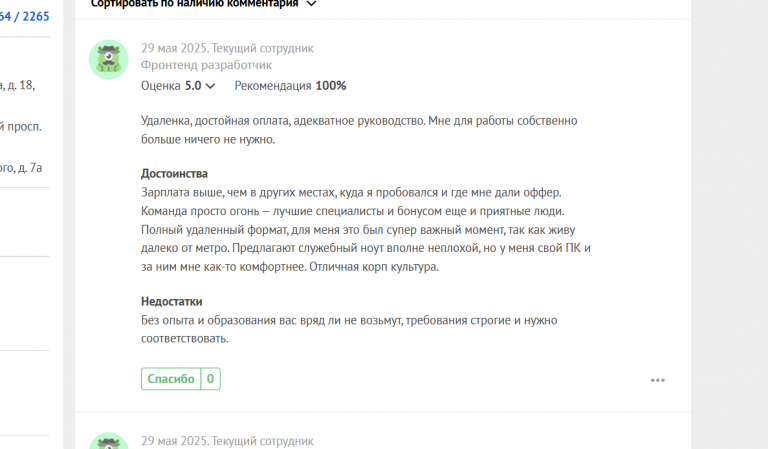This screenshot has width=768, height=449.
Task: Click the second review's date header
Action: (227, 441)
